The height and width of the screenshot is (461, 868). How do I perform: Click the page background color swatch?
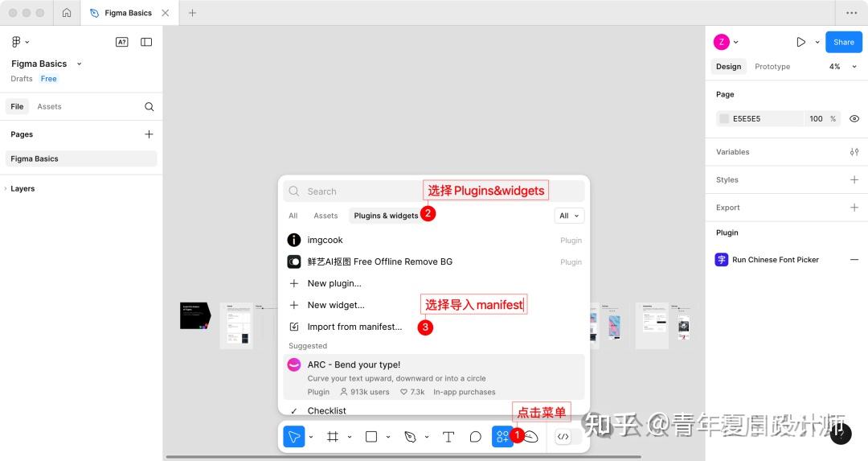723,118
